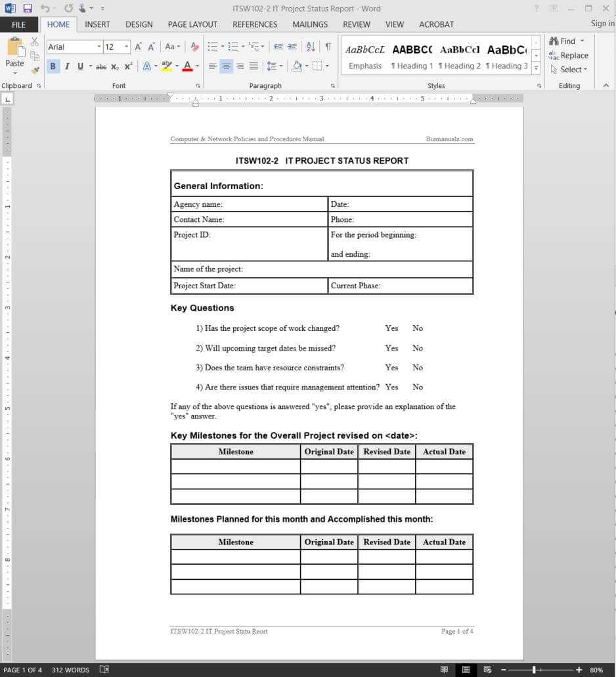Click the Replace button in Editing group

569,55
